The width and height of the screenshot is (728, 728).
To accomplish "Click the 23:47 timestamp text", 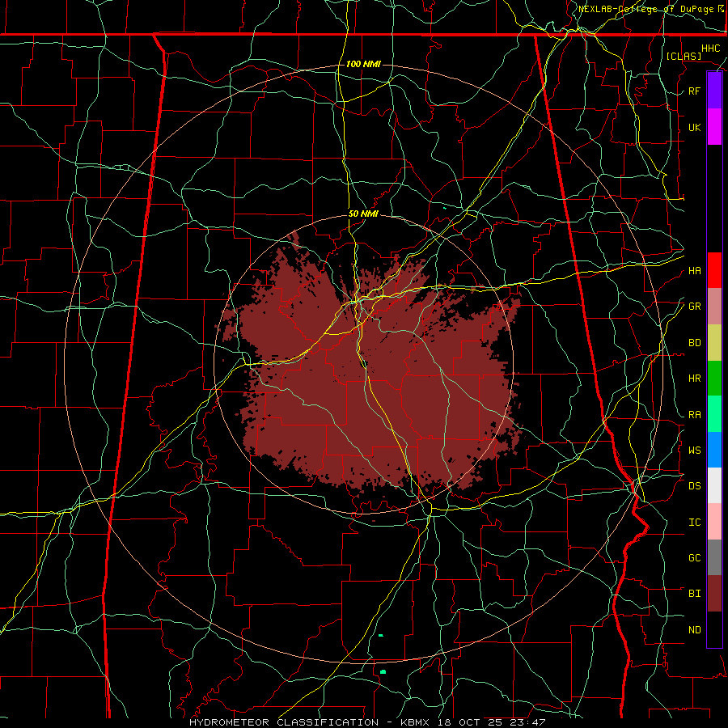I will point(530,722).
